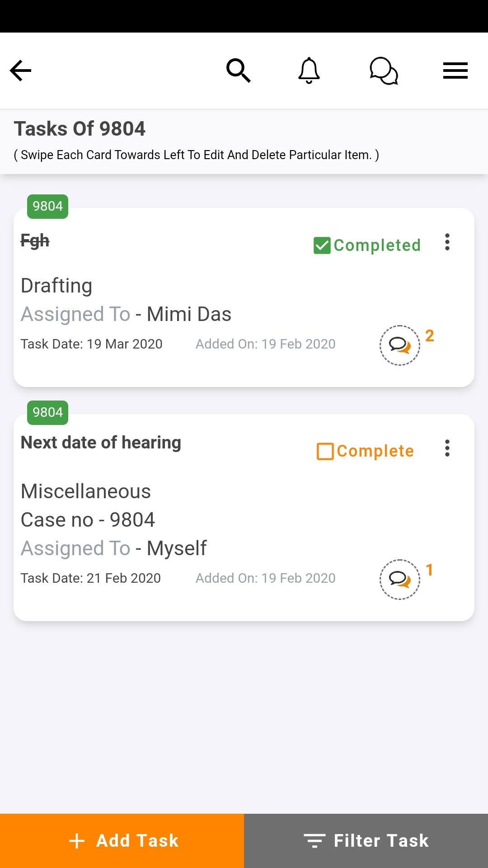Screen dimensions: 488x868
Task: Open search with the magnifier icon
Action: click(x=238, y=71)
